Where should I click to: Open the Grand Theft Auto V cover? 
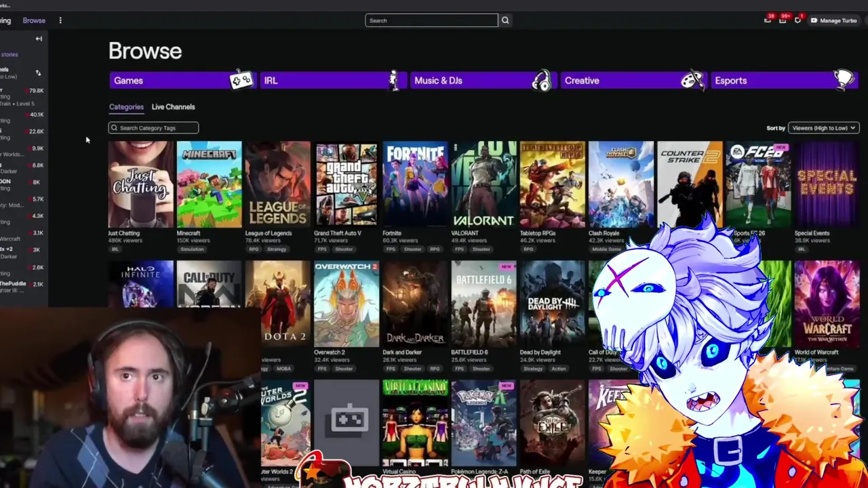(347, 184)
